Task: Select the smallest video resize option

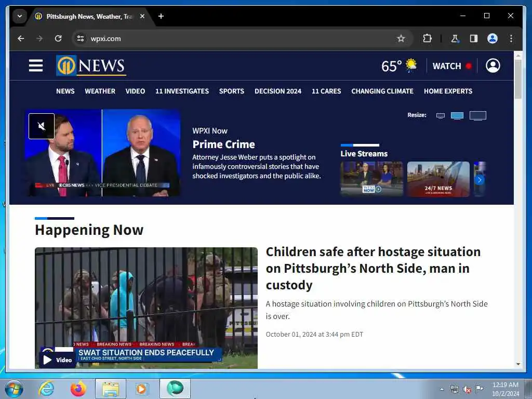Action: click(x=441, y=116)
